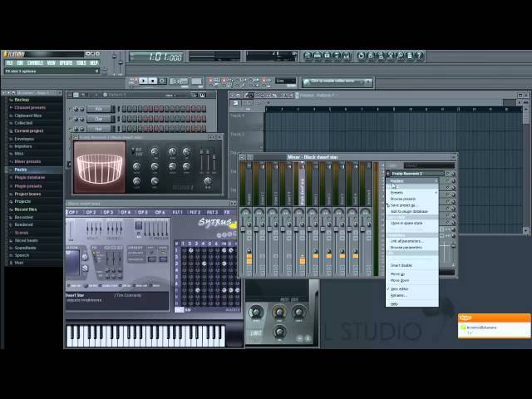This screenshot has width=532, height=399.
Task: Click the piano keyboard icon in step sequencer
Action: coord(202,95)
